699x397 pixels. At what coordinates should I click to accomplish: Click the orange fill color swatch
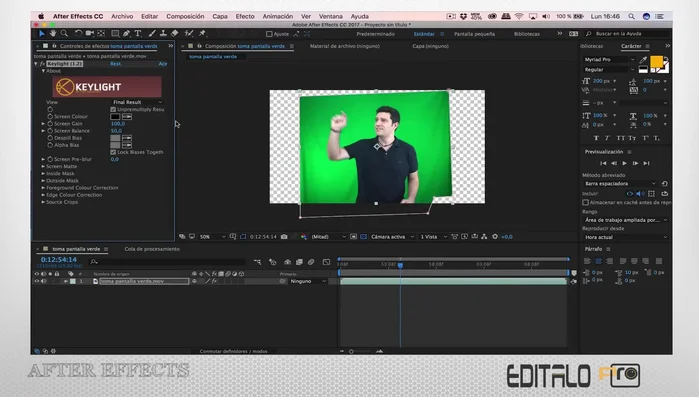pyautogui.click(x=656, y=61)
